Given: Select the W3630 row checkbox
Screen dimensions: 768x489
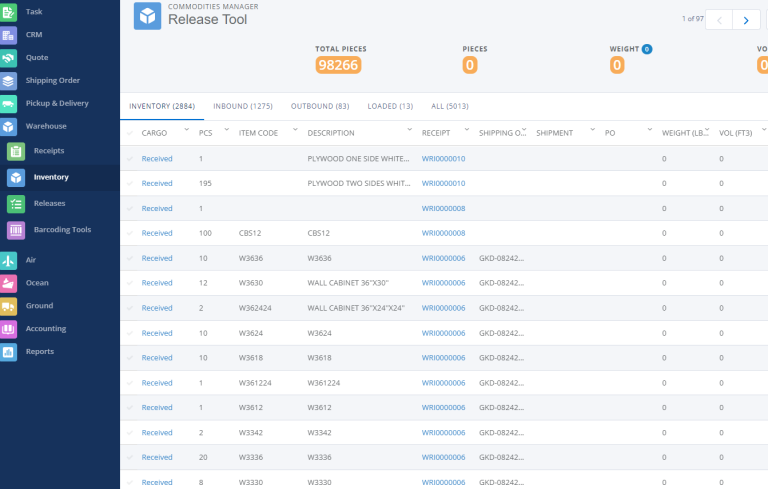Looking at the screenshot, I should 130,283.
